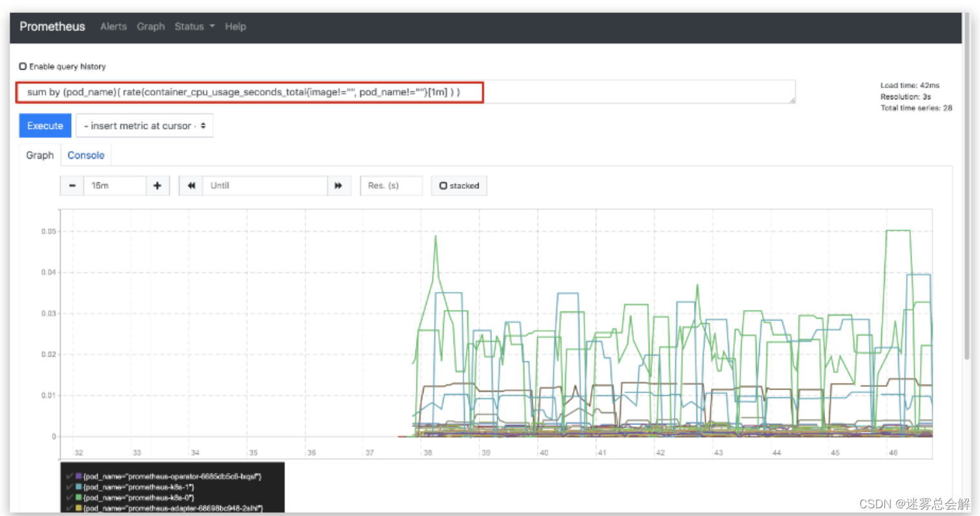Toggle checkmark for prometheus-k8s-0 series
This screenshot has height=516, width=980.
tap(70, 497)
